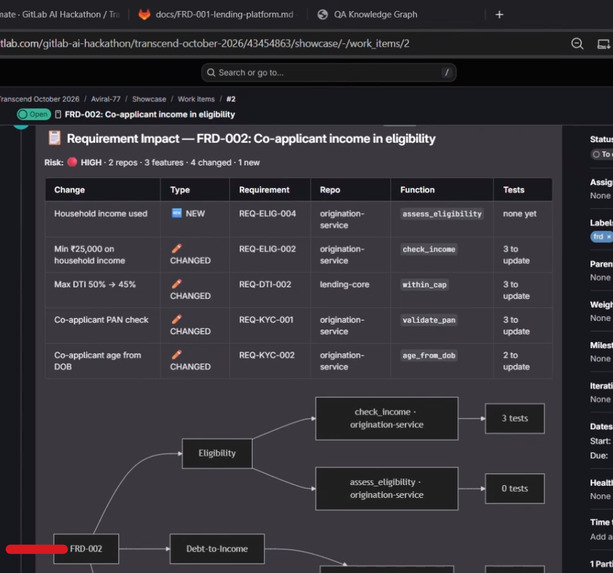Open Transcend October 2026 breadcrumb

[x=39, y=99]
